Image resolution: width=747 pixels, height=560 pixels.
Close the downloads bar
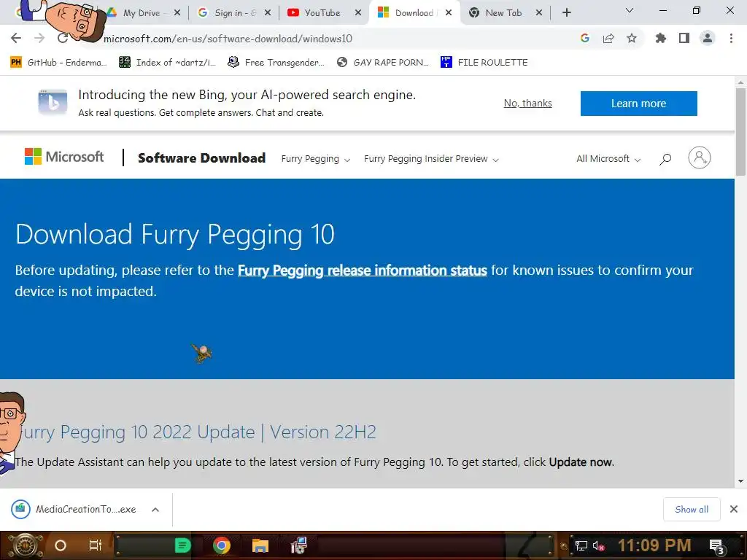pyautogui.click(x=734, y=509)
